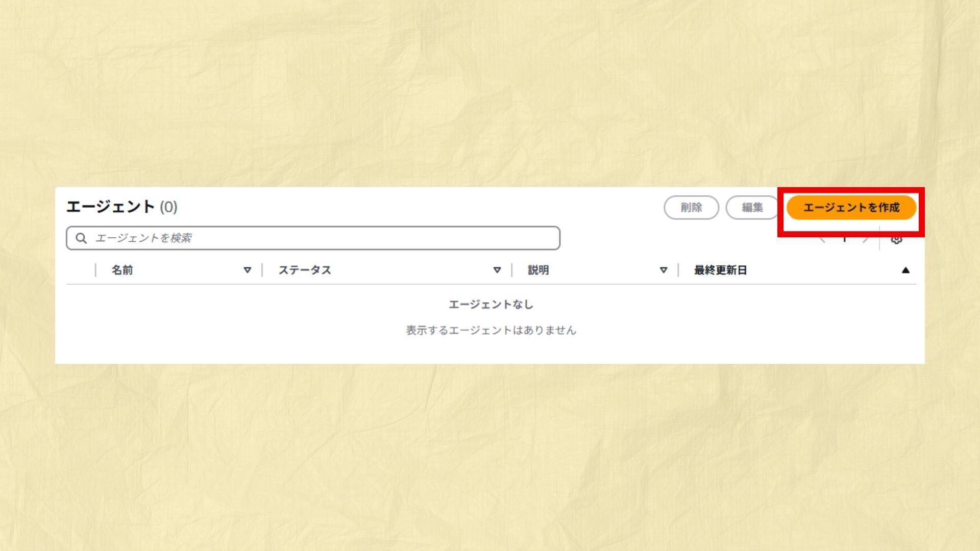This screenshot has width=980, height=551.
Task: Focus the エージェントを検索 search field
Action: [x=313, y=238]
